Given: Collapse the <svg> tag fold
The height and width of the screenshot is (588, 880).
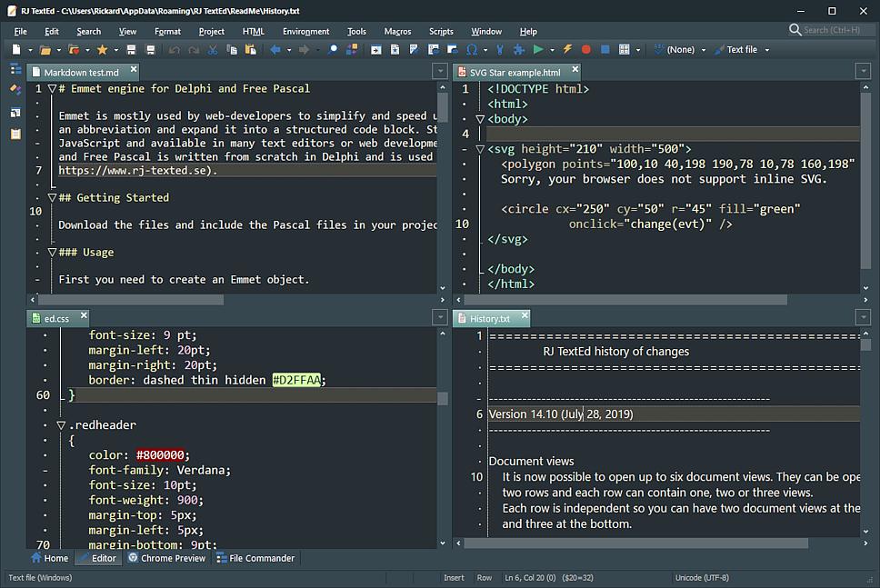Looking at the screenshot, I should 480,149.
